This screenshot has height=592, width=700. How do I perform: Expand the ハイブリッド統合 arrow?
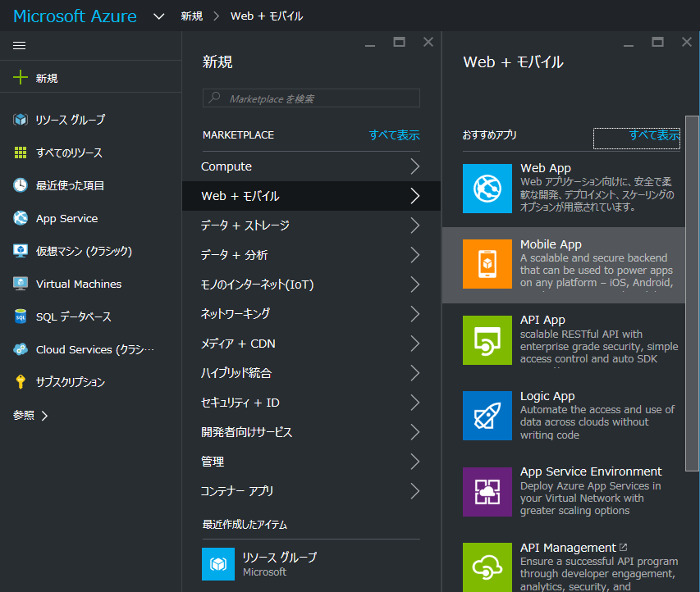(x=415, y=373)
